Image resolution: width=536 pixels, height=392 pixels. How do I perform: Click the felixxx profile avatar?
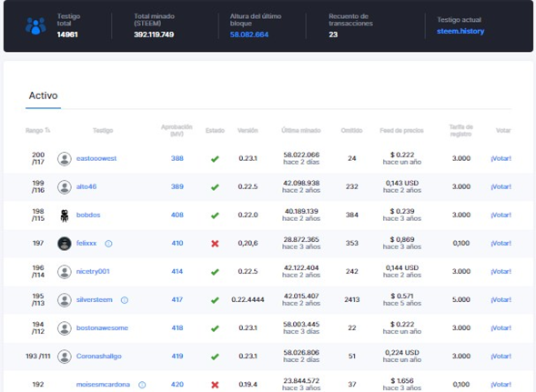tap(65, 244)
